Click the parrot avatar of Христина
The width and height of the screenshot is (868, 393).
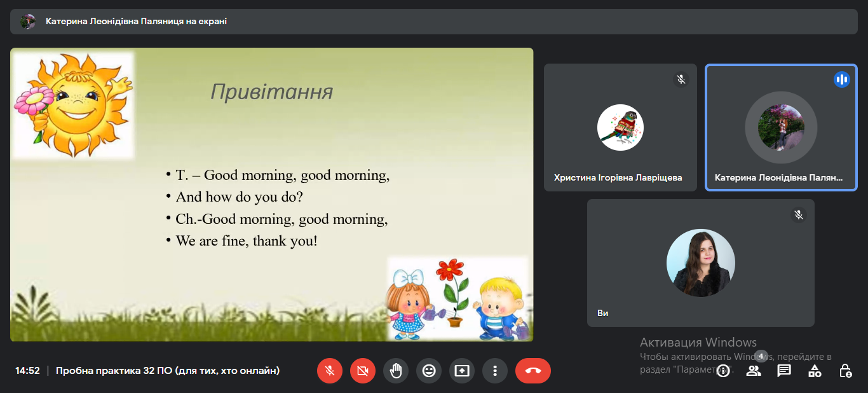(x=620, y=127)
